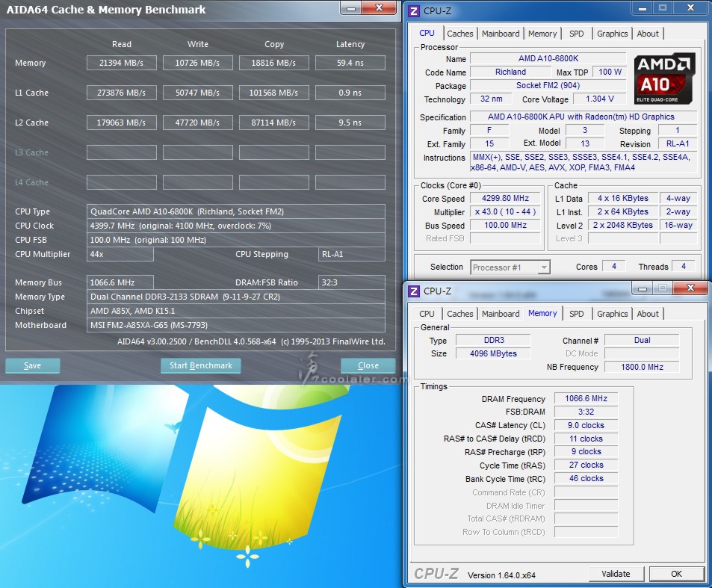Image resolution: width=712 pixels, height=588 pixels.
Task: Switch to Graphics tab in top CPU-Z window
Action: click(612, 34)
